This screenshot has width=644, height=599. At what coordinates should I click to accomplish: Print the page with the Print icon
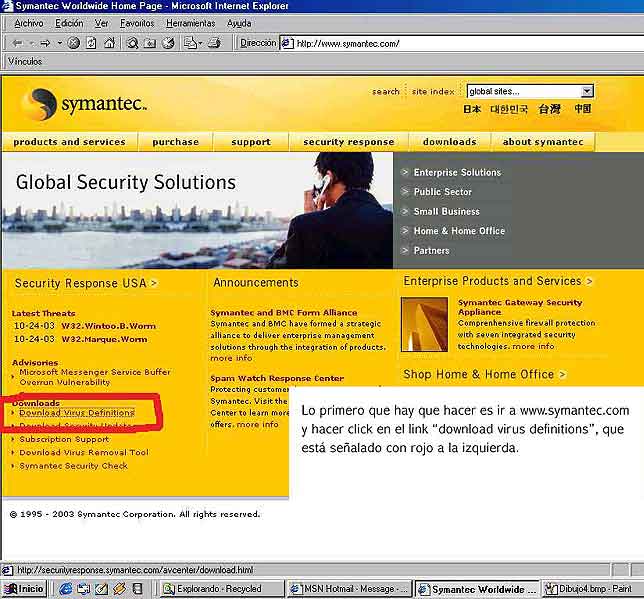214,43
